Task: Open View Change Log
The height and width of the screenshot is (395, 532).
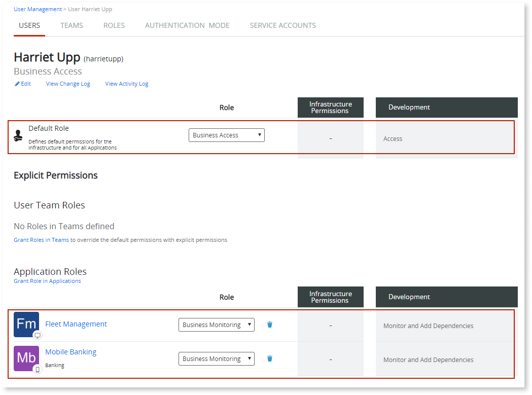Action: click(67, 84)
